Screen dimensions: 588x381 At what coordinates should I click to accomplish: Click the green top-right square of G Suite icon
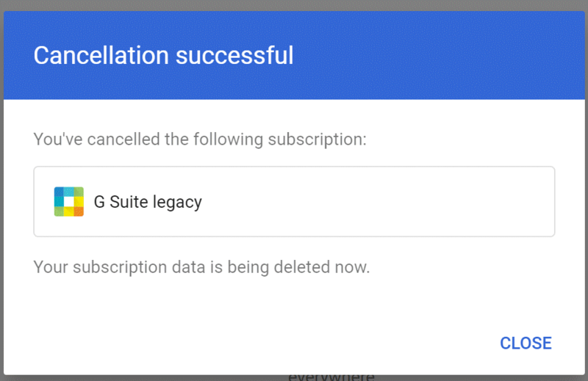tap(79, 192)
